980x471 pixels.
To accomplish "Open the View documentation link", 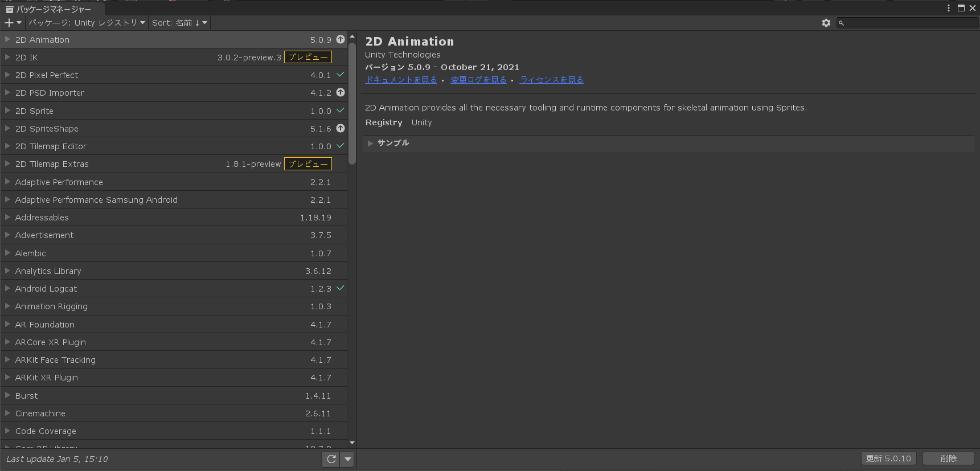I will (x=401, y=80).
